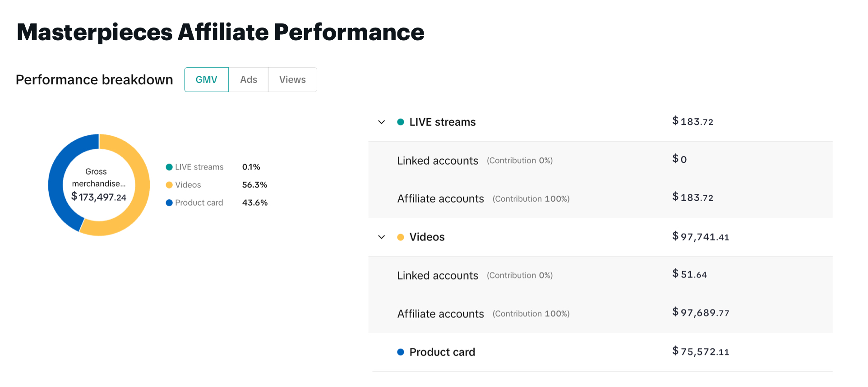868x387 pixels.
Task: Click the yellow dot beside Videos row
Action: coord(400,237)
